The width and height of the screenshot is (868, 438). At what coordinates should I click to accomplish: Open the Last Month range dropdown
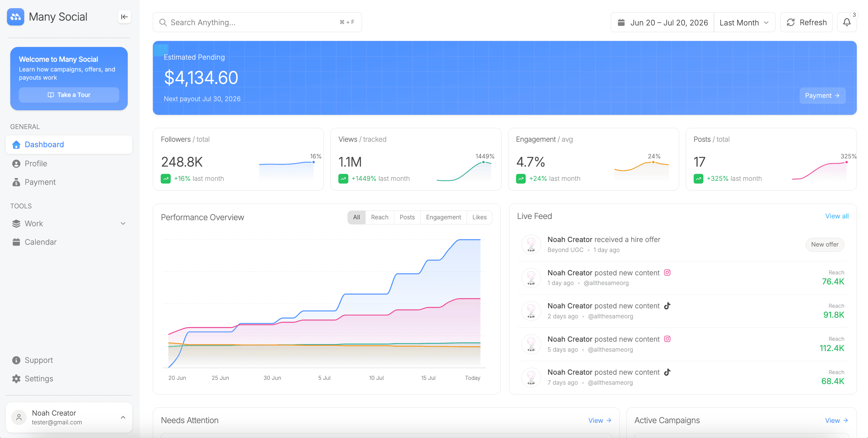pos(744,23)
